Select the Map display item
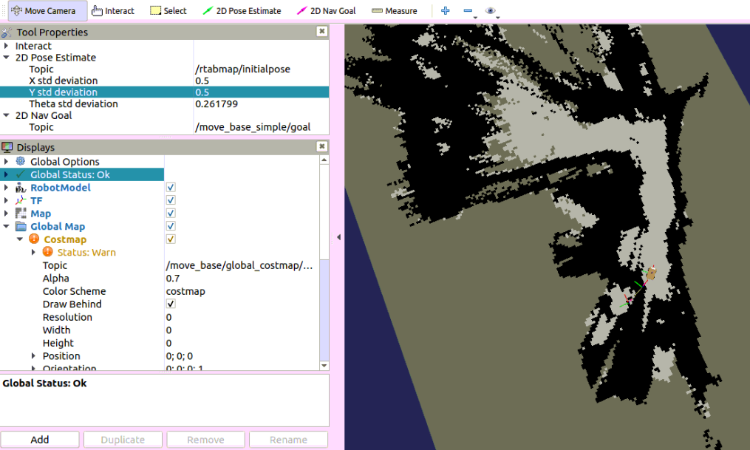 tap(40, 213)
